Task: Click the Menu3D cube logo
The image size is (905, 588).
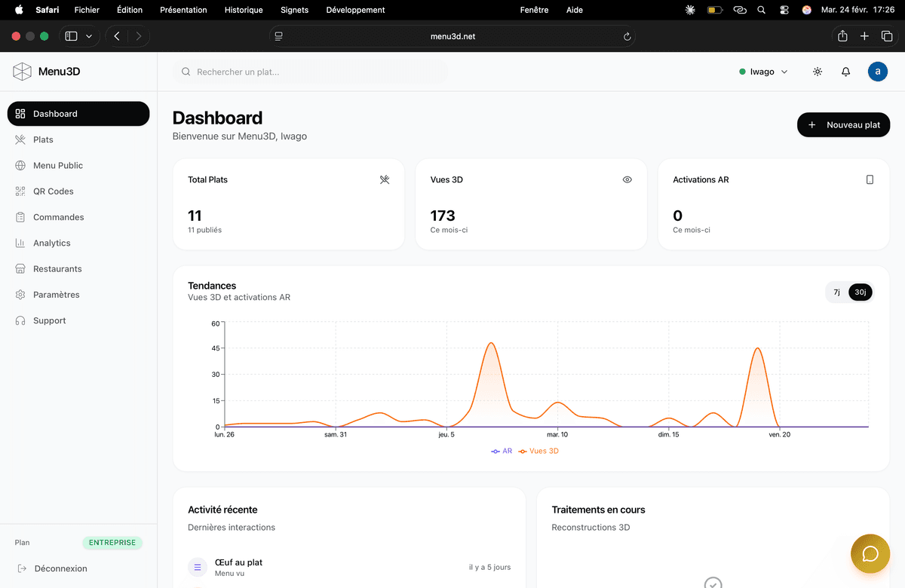Action: pos(22,72)
